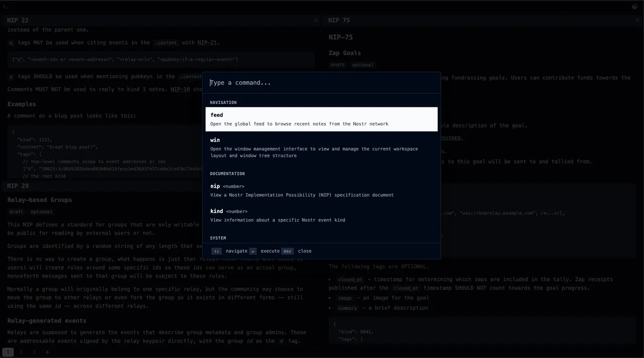This screenshot has width=644, height=358.
Task: Switch to workspace tab 3
Action: click(x=34, y=352)
